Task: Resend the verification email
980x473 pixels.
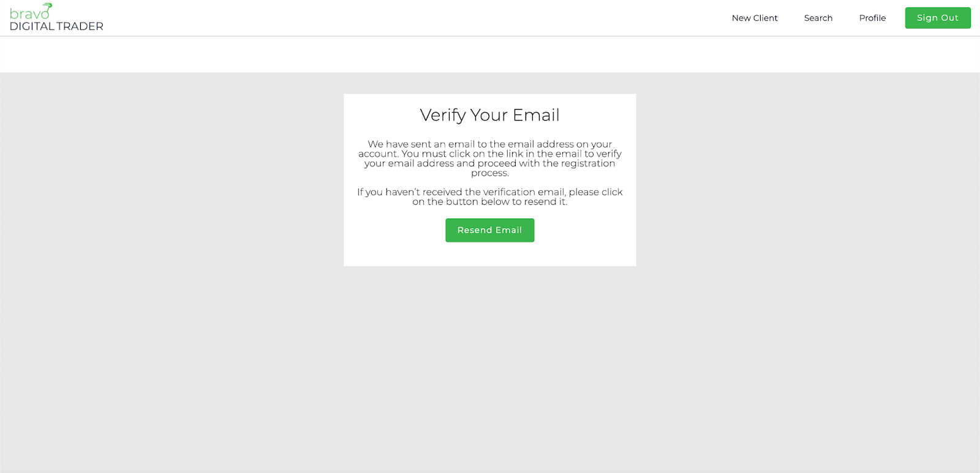Action: [x=490, y=230]
